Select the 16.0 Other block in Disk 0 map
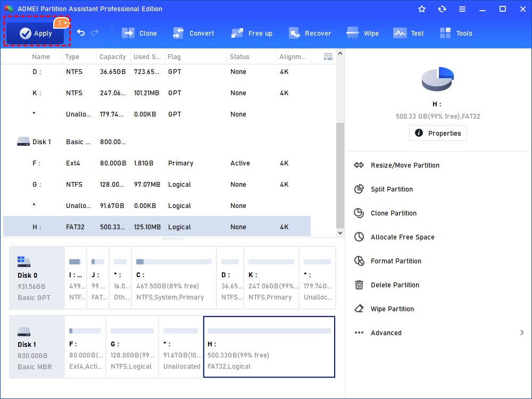Viewport: 532px width, 399px height. pos(120,278)
